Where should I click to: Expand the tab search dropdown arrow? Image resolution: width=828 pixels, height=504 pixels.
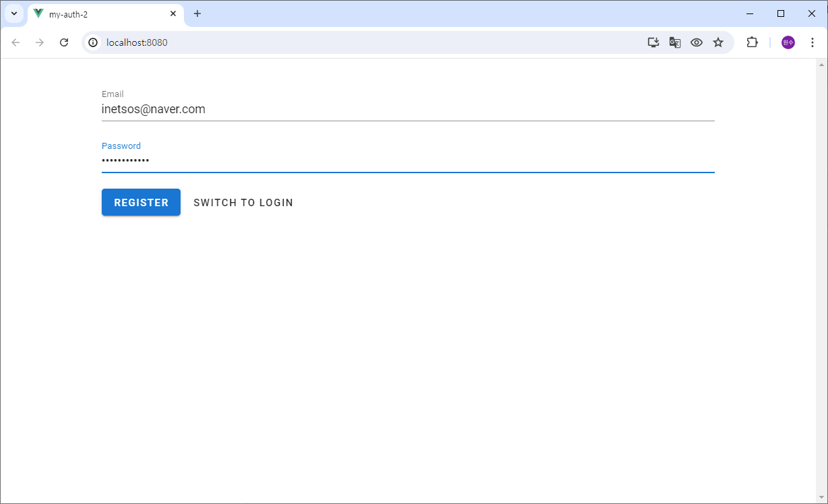tap(13, 13)
